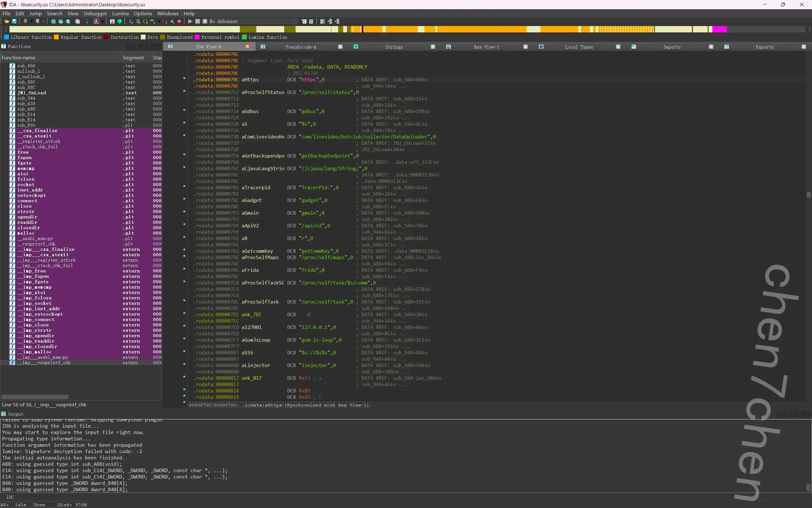Click the Pause process toolbar icon
Image resolution: width=812 pixels, height=508 pixels.
pyautogui.click(x=198, y=21)
